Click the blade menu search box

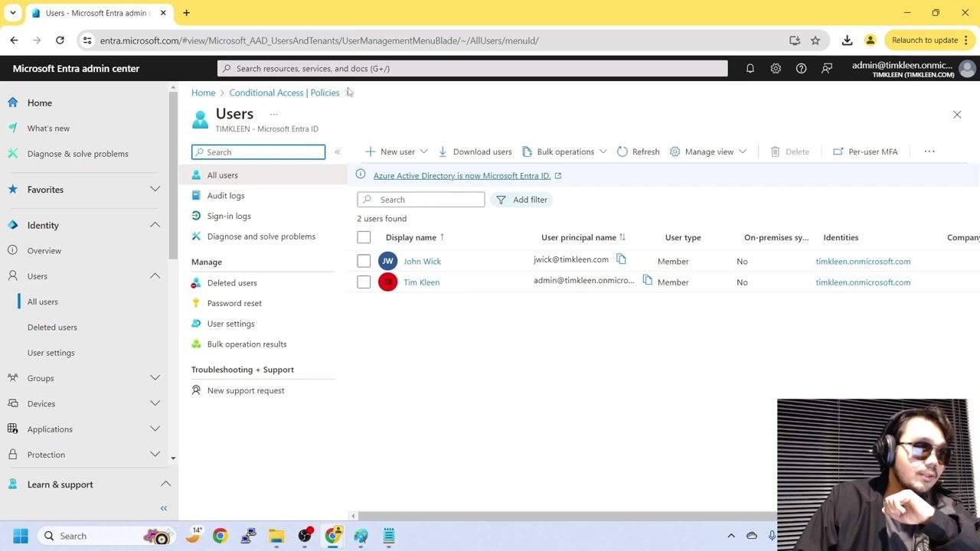[259, 152]
